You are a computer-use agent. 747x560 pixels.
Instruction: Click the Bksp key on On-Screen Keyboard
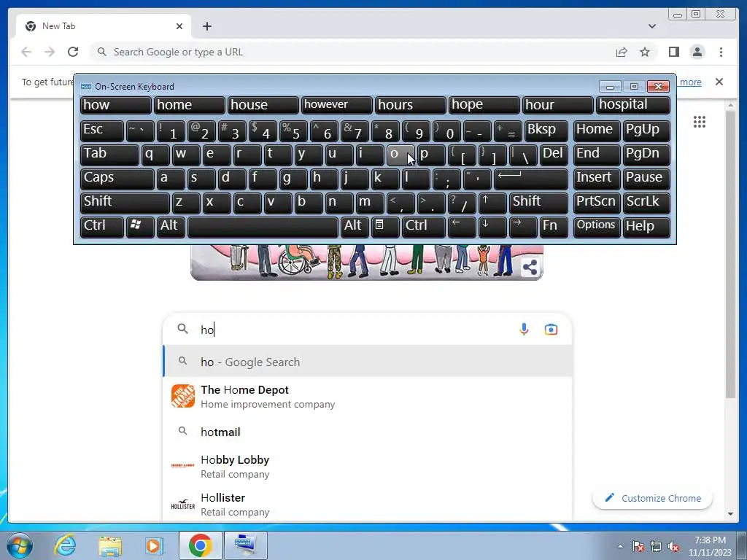click(546, 130)
